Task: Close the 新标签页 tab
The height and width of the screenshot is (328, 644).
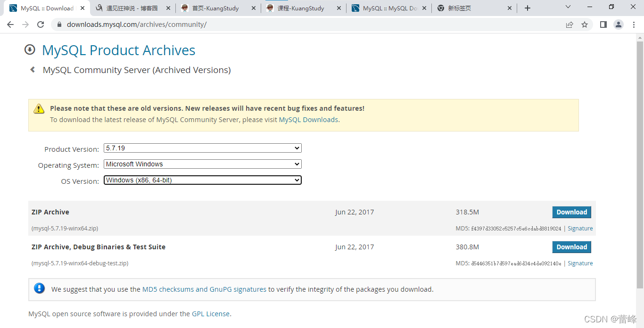Action: pyautogui.click(x=509, y=8)
